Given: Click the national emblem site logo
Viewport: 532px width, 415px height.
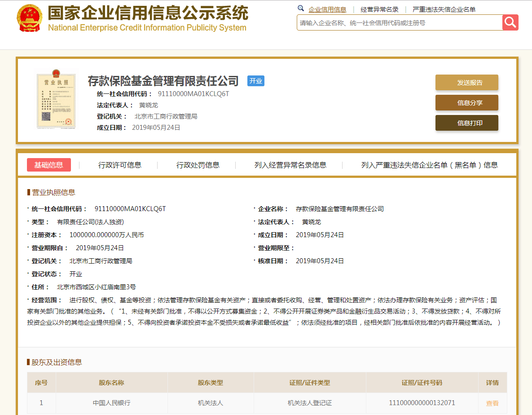Looking at the screenshot, I should [29, 18].
